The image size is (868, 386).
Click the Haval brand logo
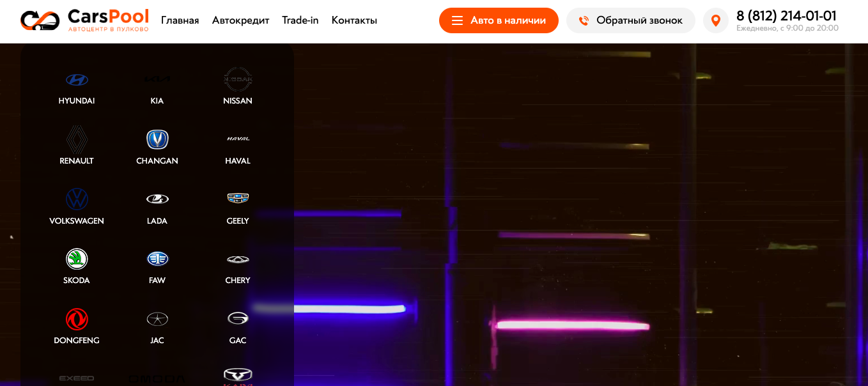point(238,139)
